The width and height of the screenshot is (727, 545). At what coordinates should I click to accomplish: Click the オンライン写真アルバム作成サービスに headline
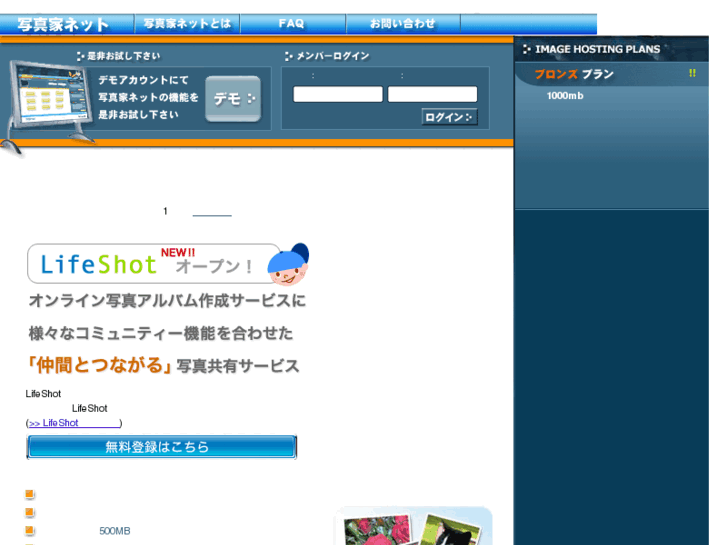[167, 301]
